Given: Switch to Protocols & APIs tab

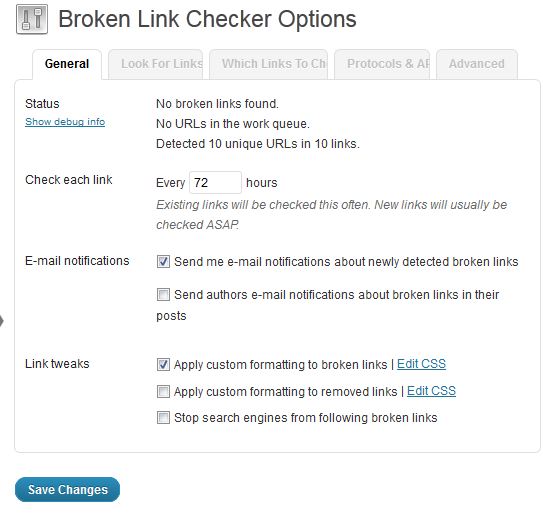Looking at the screenshot, I should pos(382,64).
